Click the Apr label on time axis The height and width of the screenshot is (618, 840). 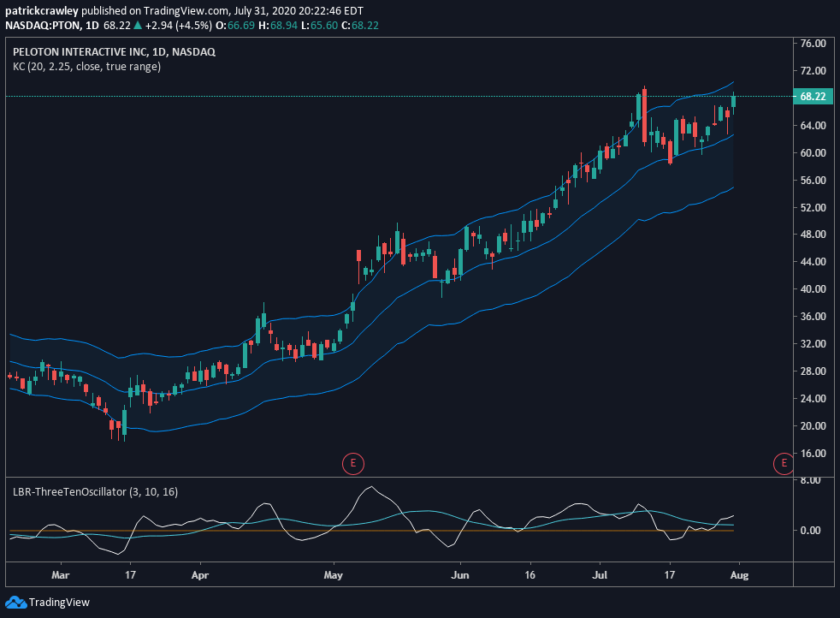200,575
